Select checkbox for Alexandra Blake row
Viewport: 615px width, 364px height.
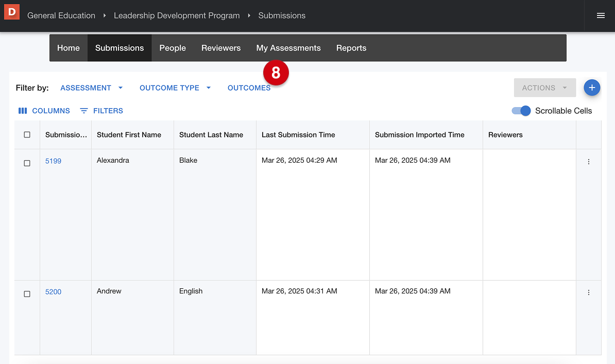click(27, 163)
